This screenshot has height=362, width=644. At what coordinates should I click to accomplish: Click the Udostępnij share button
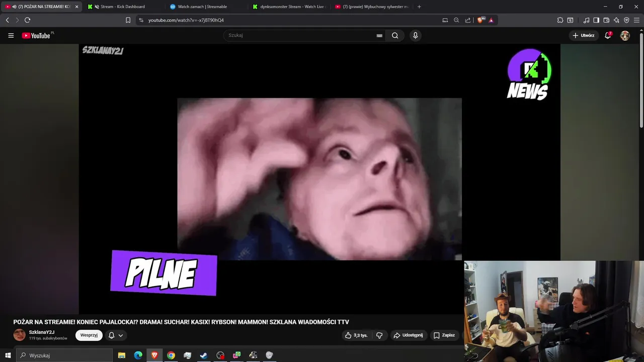(x=408, y=335)
